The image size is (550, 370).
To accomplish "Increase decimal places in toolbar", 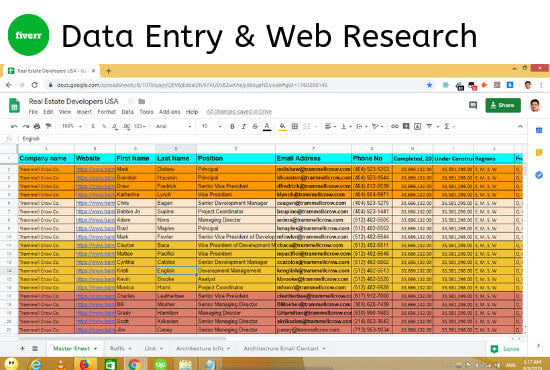I will 127,126.
